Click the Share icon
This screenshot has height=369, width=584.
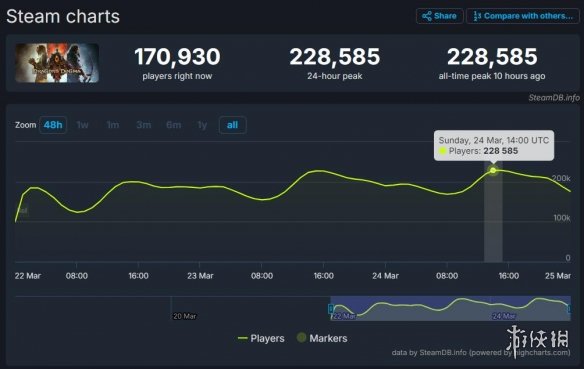426,16
